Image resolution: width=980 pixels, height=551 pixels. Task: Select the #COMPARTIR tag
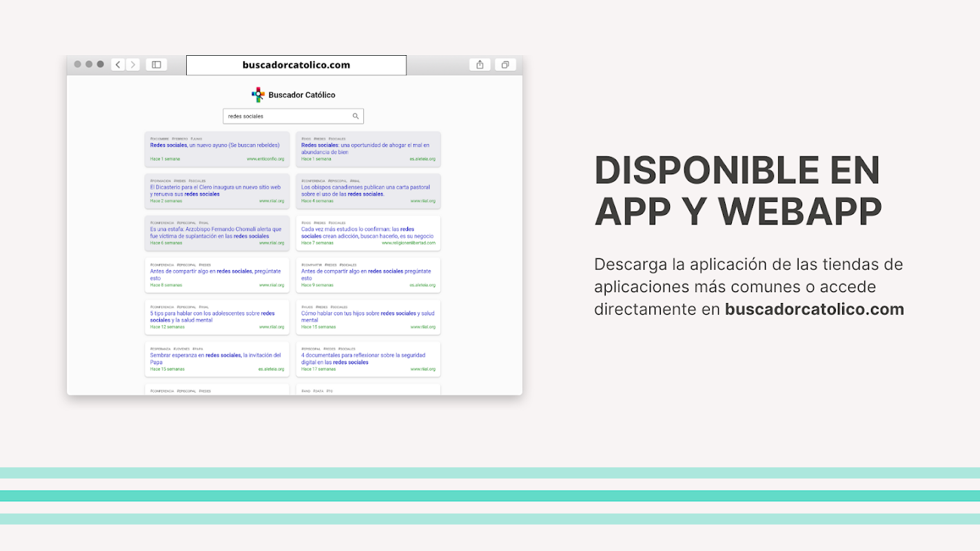312,264
